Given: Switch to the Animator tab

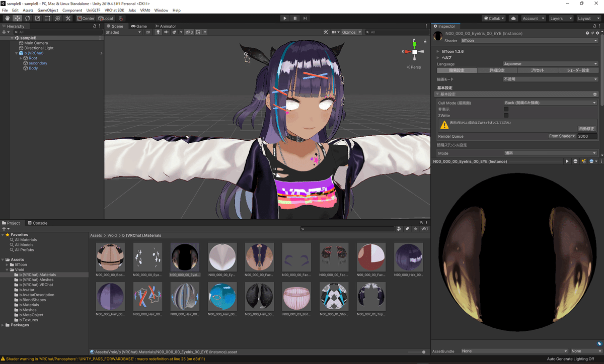Looking at the screenshot, I should tap(165, 26).
